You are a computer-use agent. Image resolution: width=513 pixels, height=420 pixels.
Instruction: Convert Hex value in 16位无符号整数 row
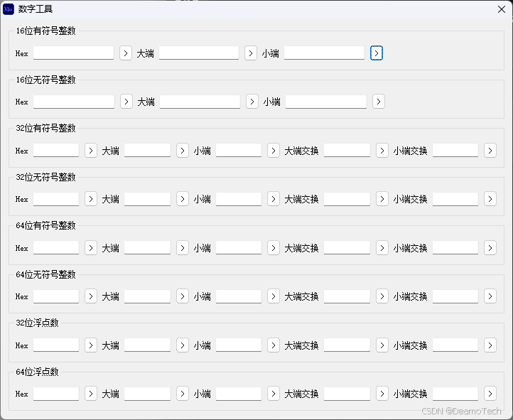click(x=126, y=102)
